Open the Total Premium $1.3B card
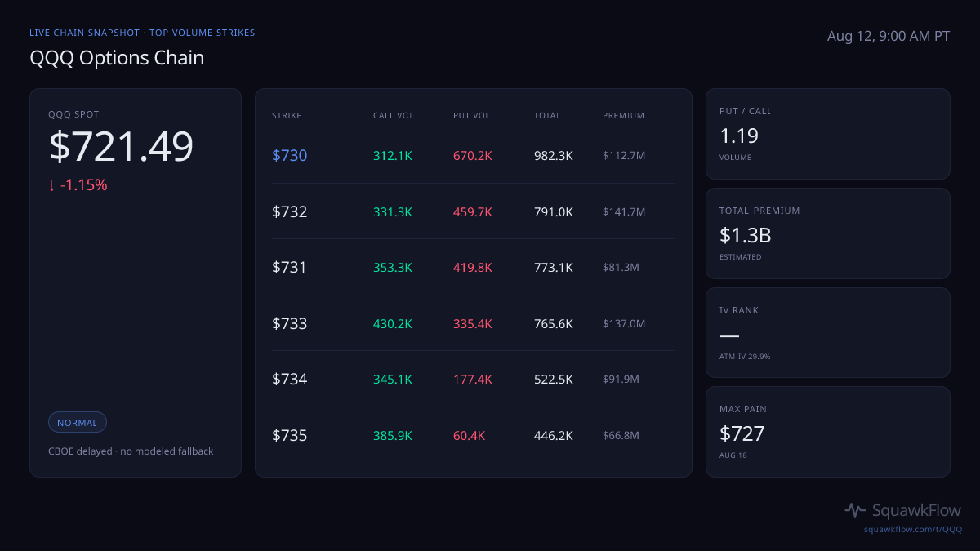The image size is (980, 551). coord(828,233)
